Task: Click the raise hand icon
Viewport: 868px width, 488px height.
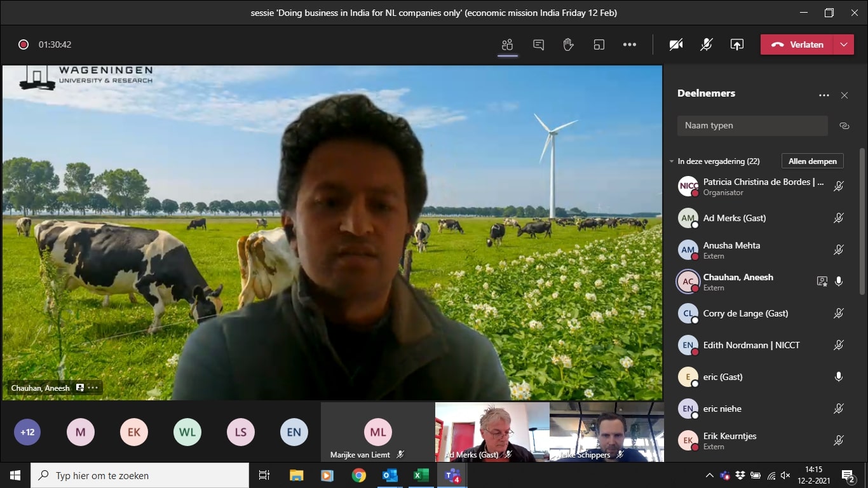Action: click(568, 44)
